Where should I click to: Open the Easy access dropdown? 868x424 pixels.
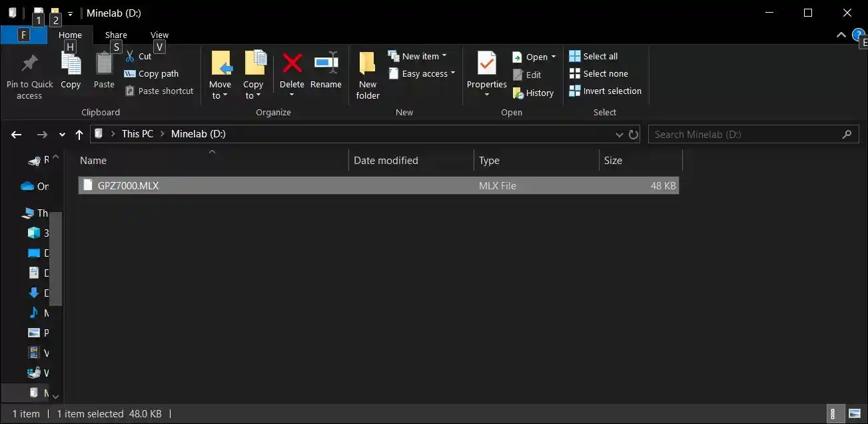(422, 74)
